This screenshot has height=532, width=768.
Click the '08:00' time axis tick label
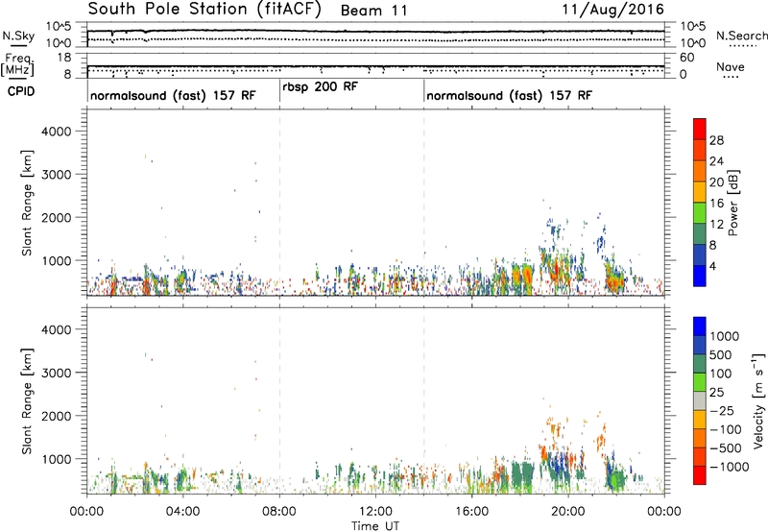[x=279, y=512]
